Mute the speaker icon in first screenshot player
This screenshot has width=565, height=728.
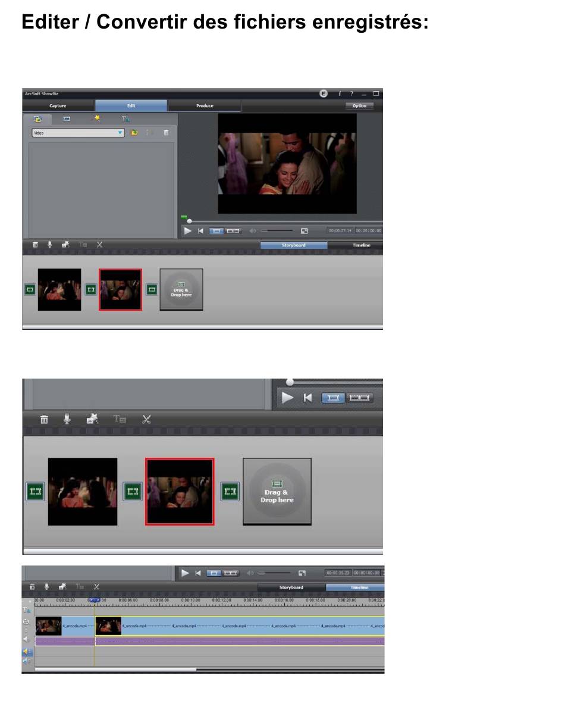[x=252, y=231]
